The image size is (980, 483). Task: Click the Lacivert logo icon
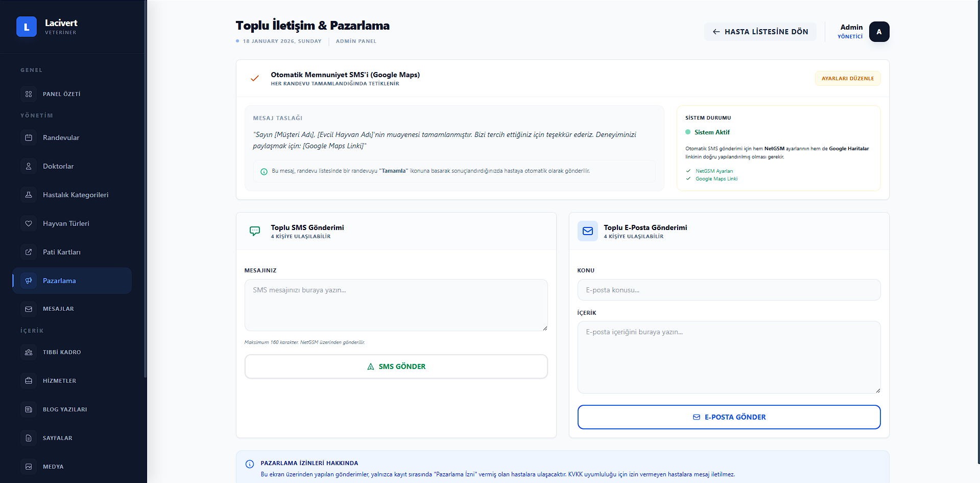pos(27,27)
